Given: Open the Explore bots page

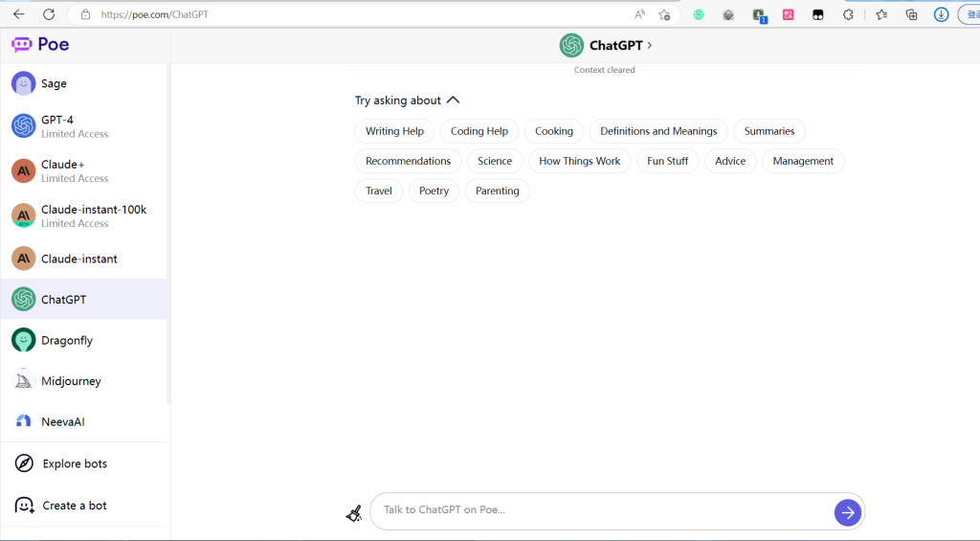Looking at the screenshot, I should pyautogui.click(x=84, y=463).
